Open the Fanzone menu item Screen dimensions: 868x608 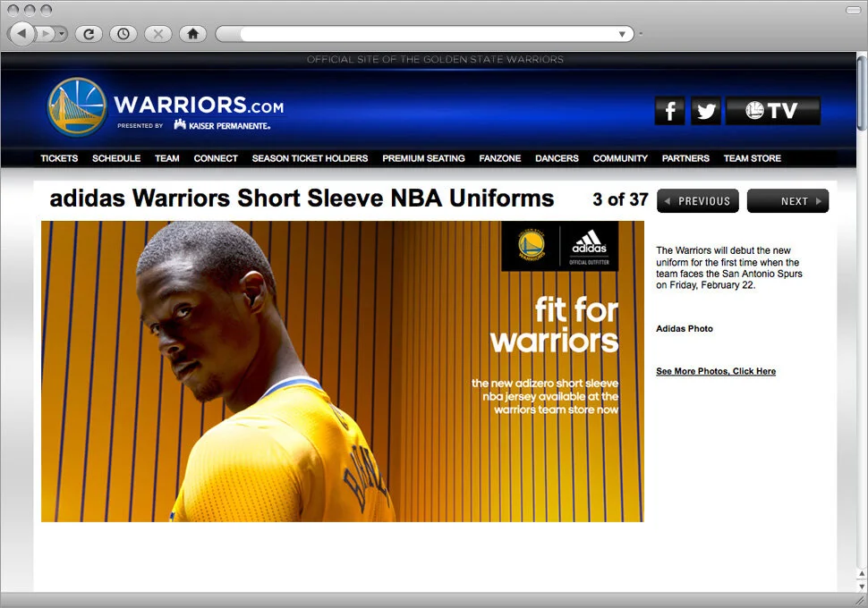[500, 158]
